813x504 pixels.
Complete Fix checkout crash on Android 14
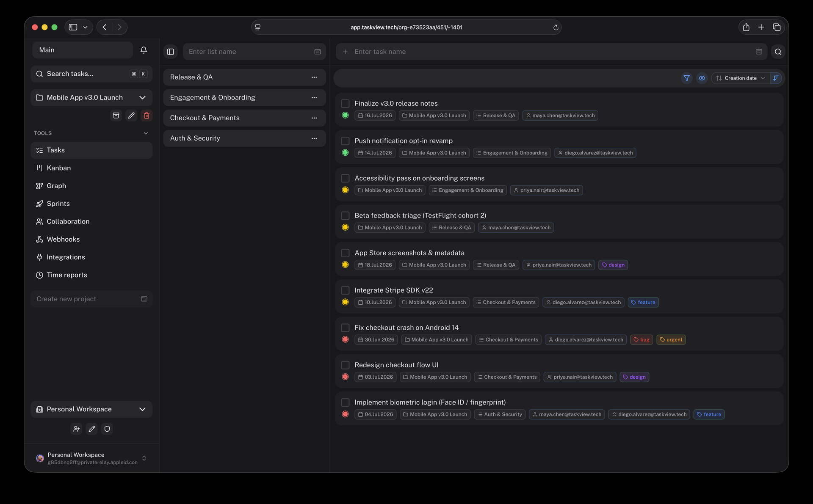tap(345, 328)
